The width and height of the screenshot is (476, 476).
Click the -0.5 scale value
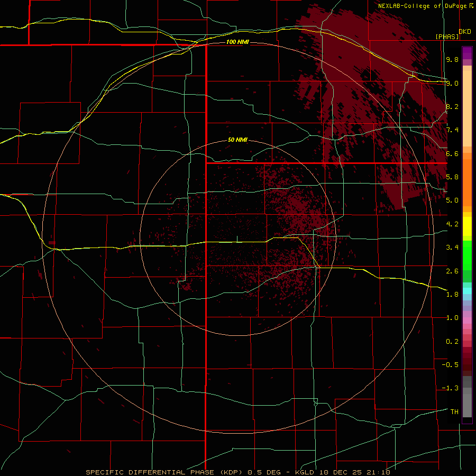click(x=450, y=365)
